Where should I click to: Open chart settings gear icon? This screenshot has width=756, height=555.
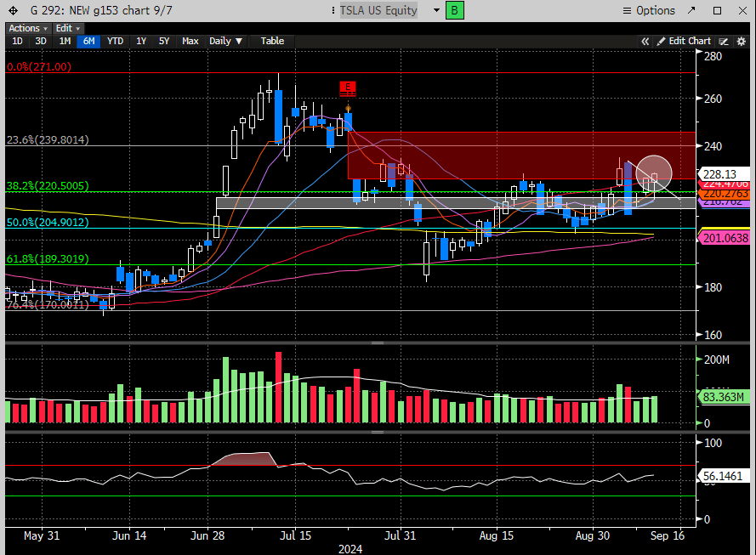point(741,42)
